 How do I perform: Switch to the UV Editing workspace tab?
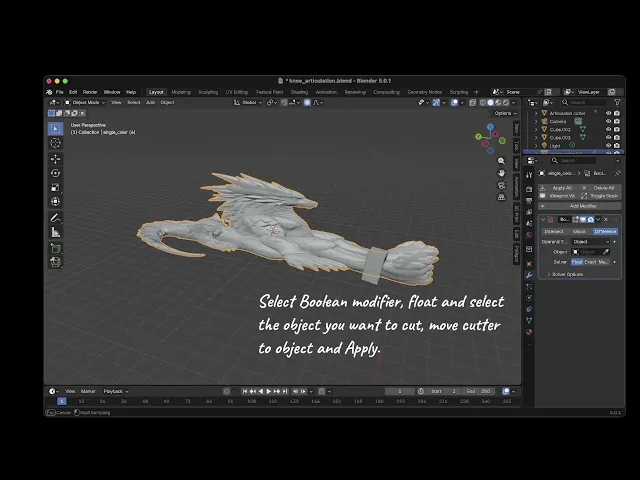(237, 92)
